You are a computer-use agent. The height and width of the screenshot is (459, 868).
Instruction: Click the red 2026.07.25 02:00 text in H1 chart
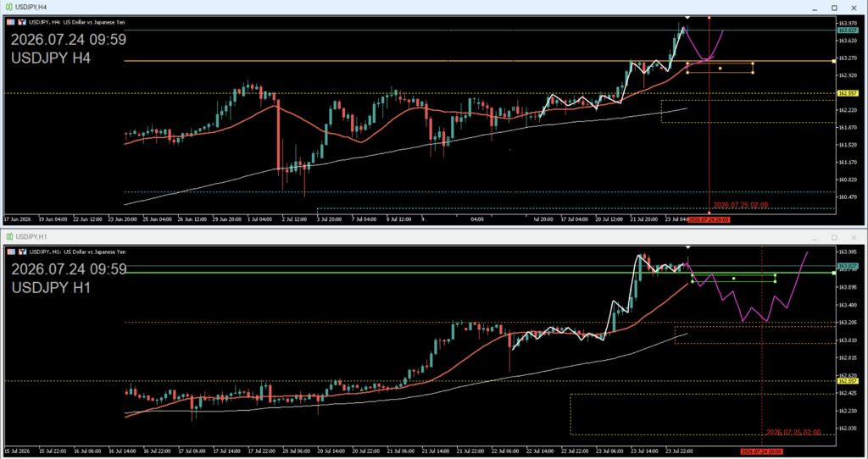point(793,433)
